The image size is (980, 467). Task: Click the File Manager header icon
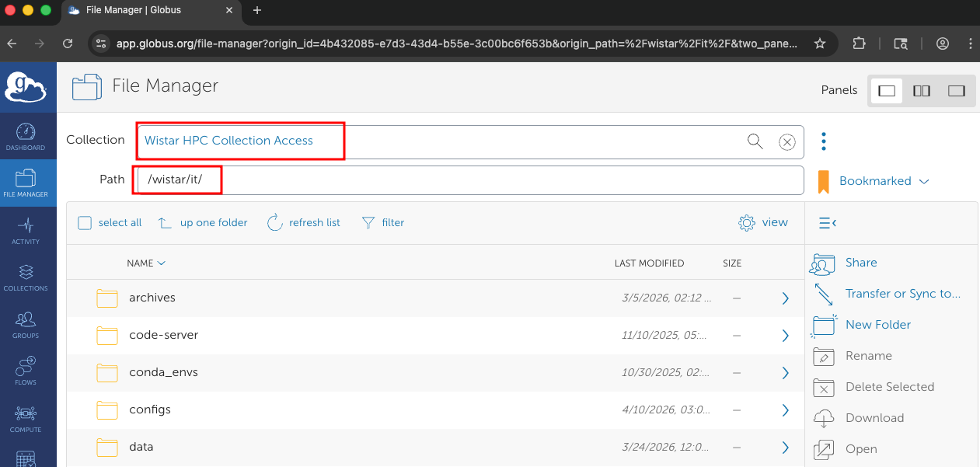coord(87,86)
